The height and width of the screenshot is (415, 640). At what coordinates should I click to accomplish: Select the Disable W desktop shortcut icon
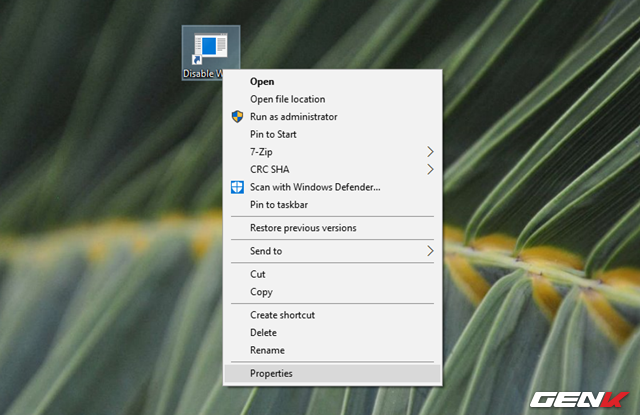211,52
